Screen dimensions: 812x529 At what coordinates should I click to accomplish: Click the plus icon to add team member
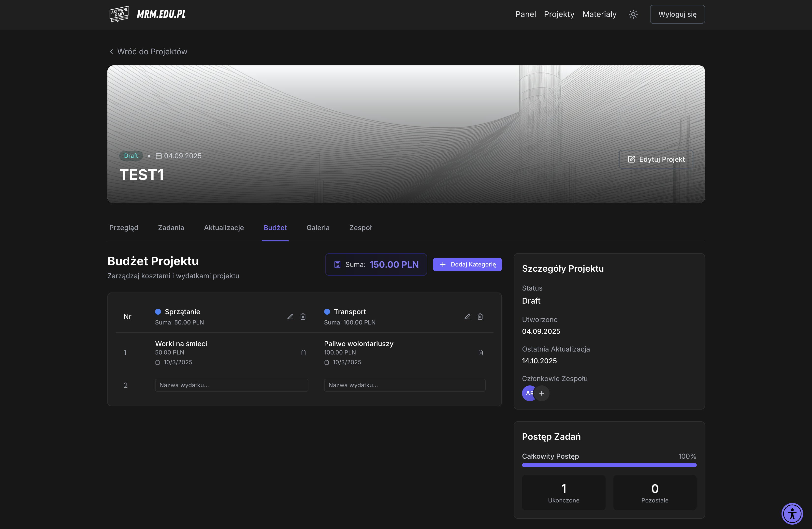(x=541, y=393)
